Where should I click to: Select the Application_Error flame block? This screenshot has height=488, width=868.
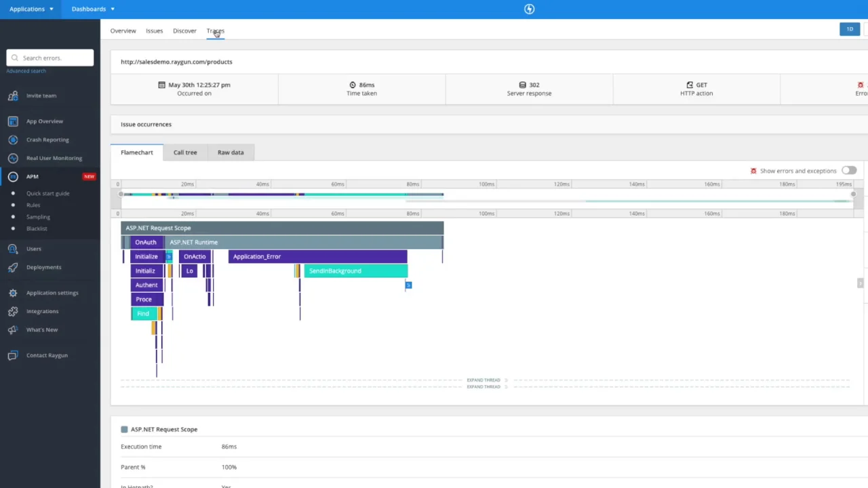[x=317, y=256]
